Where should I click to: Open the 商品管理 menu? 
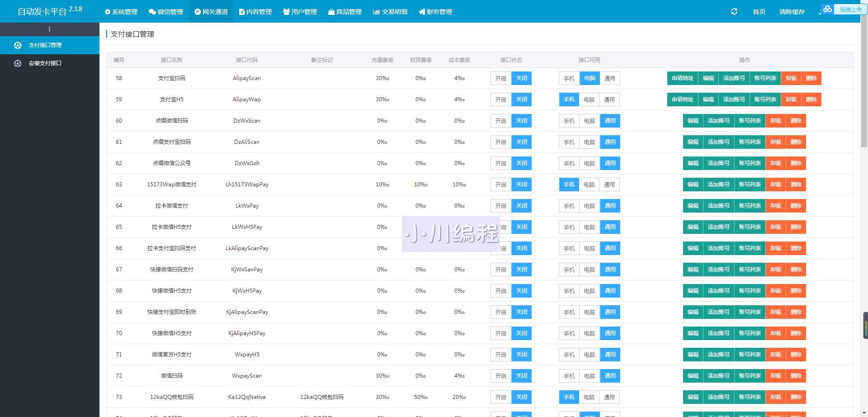point(345,12)
